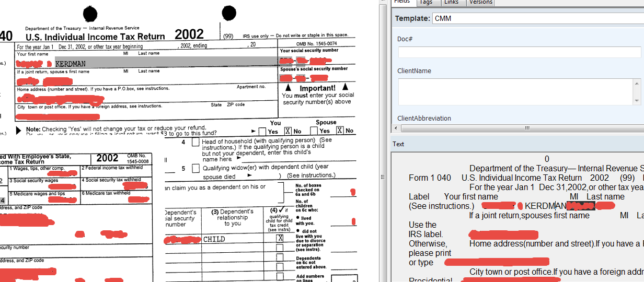
Task: Click KERDMAN in the extracted Text panel
Action: (x=546, y=206)
